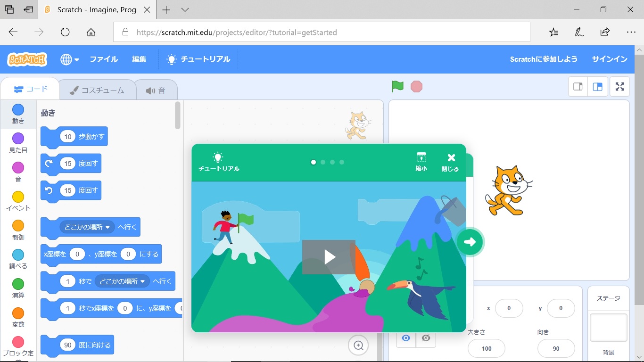Open browser settings and more menu
Screen dimensions: 644x362
click(x=631, y=32)
